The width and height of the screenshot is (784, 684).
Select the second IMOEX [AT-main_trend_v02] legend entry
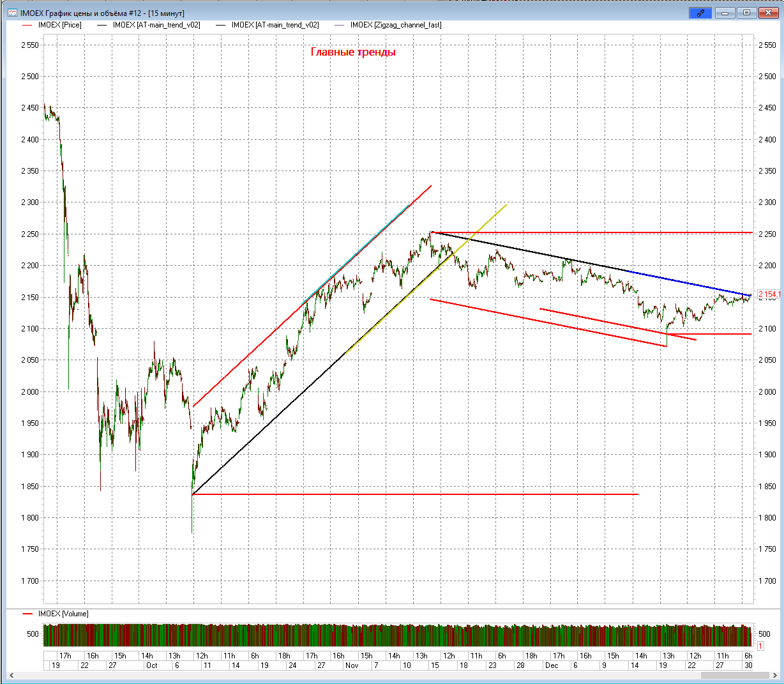(275, 26)
